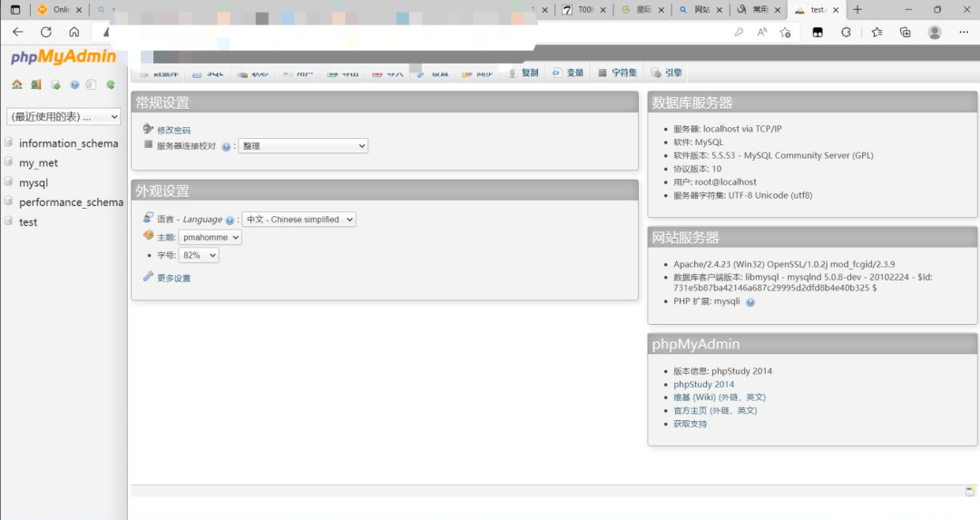The image size is (980, 520).
Task: Open the mysql database
Action: (x=34, y=183)
